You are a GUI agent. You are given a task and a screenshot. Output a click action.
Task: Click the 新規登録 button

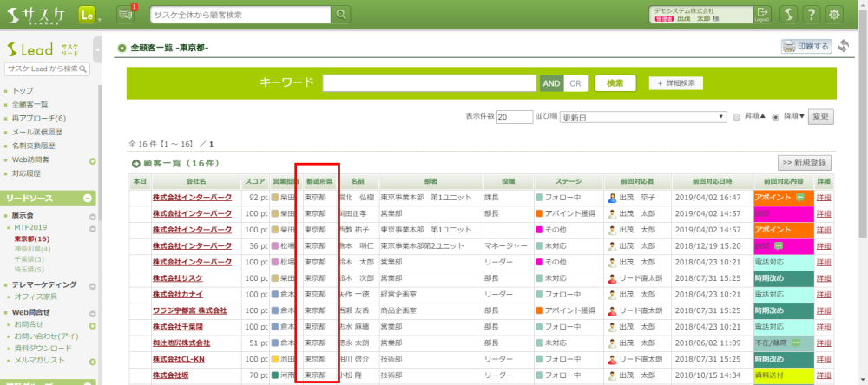point(804,162)
